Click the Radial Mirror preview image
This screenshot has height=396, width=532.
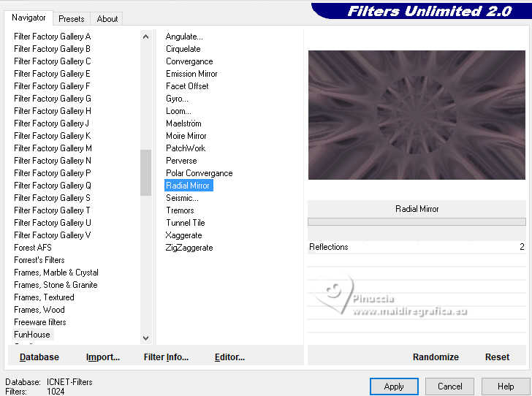click(x=417, y=115)
